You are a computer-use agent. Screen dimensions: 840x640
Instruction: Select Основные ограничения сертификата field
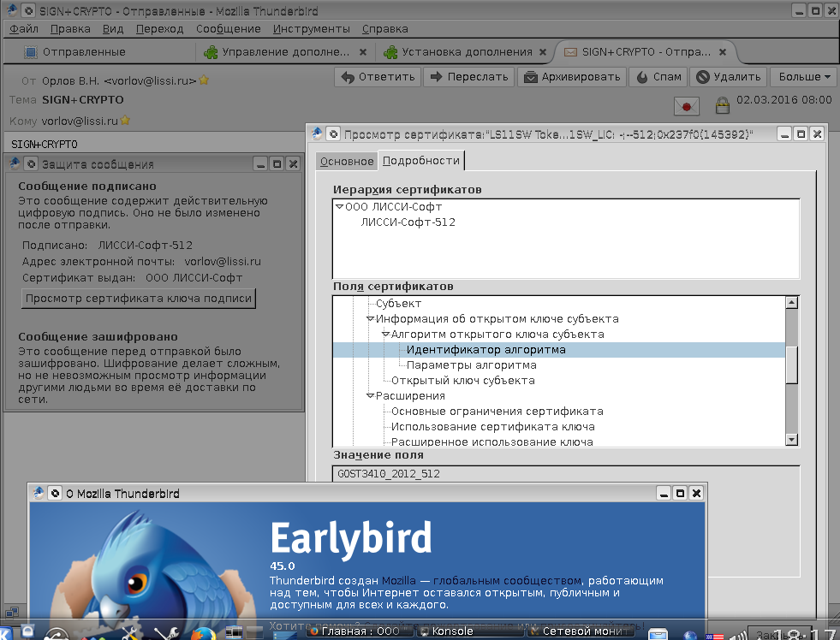point(497,412)
